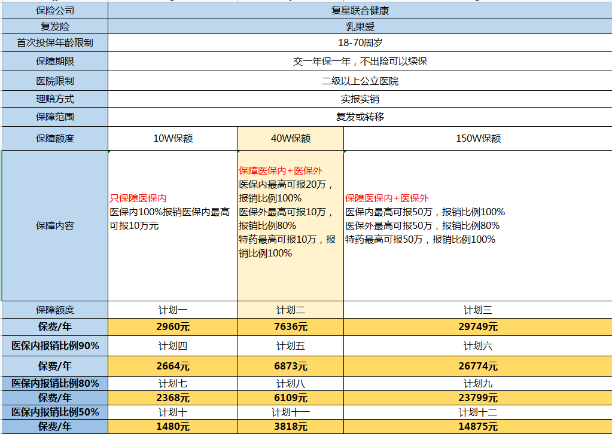Screen dimensions: 612x434
Task: Select 保费/年 label in the 2960元 row
Action: 55,327
